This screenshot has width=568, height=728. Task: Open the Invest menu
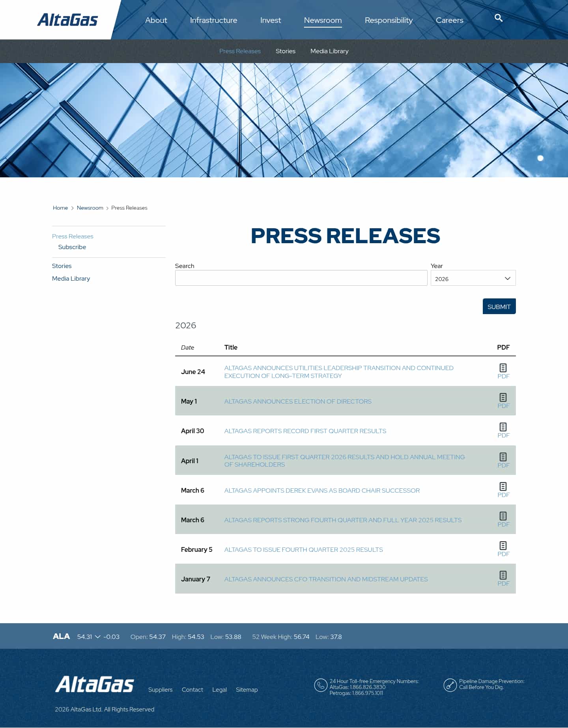271,20
